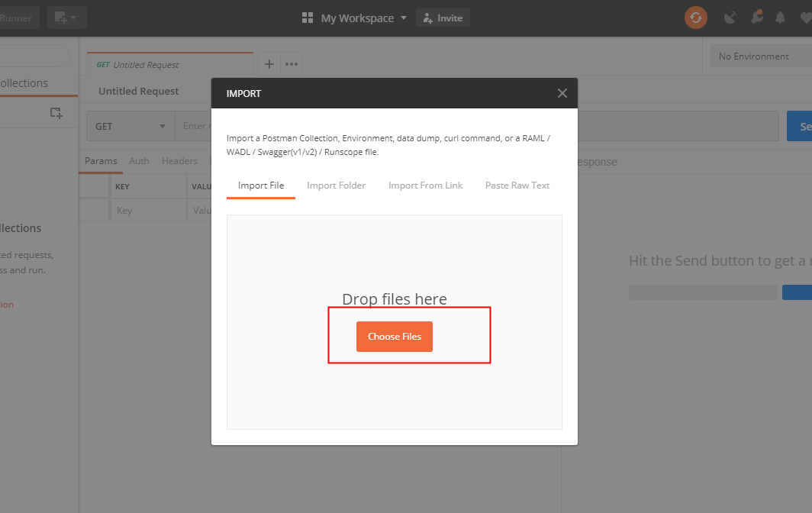This screenshot has height=513, width=812.
Task: Add a new request tab with plus
Action: [x=269, y=64]
